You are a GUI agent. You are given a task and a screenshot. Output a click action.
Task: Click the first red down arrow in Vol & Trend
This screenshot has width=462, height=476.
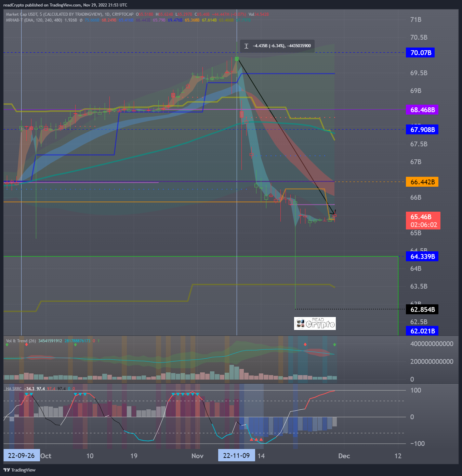click(x=26, y=345)
